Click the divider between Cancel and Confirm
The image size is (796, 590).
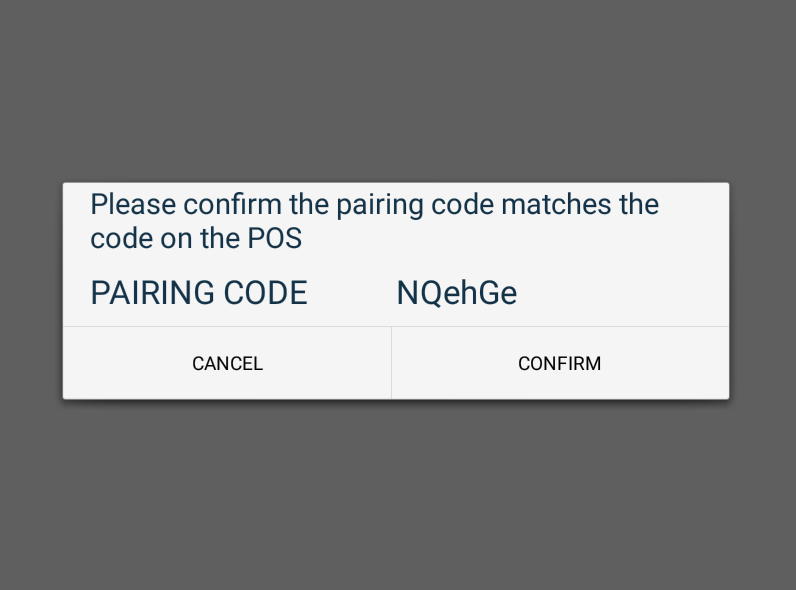point(391,363)
